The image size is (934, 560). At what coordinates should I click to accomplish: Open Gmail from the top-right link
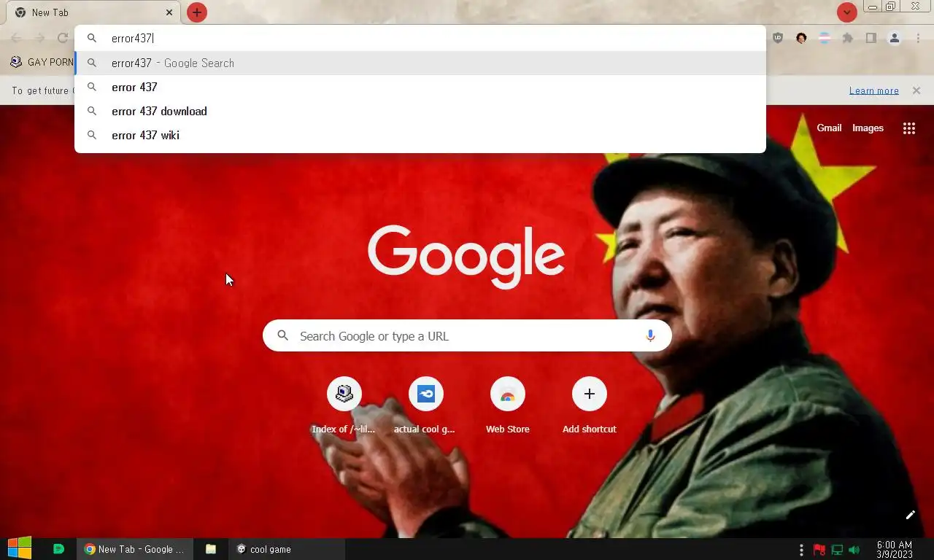(x=829, y=128)
